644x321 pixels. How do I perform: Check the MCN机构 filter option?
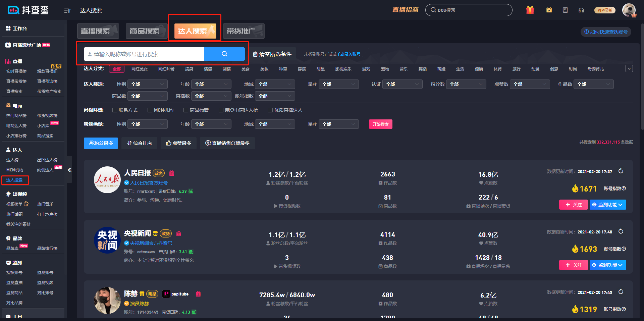click(x=150, y=110)
